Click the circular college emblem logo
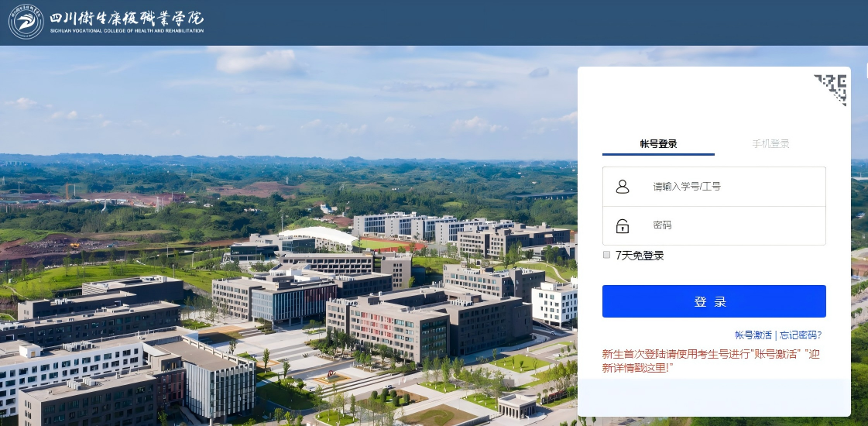868x426 pixels. pos(26,22)
